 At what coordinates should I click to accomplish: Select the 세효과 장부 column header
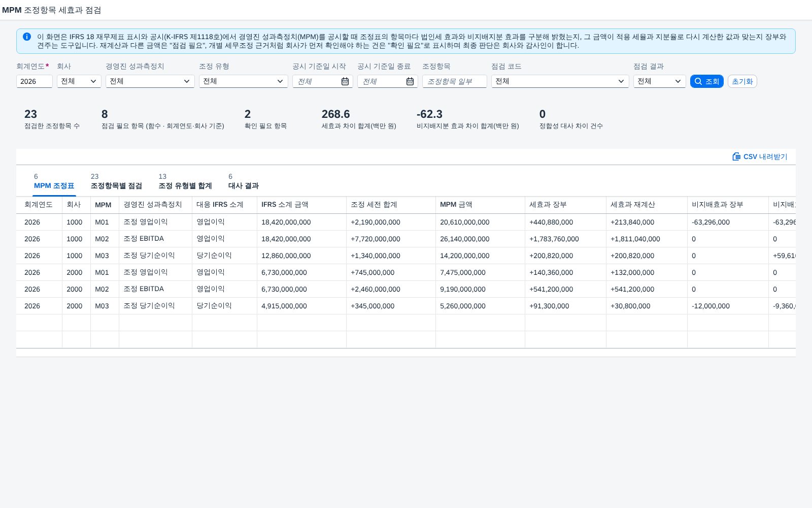click(x=565, y=205)
